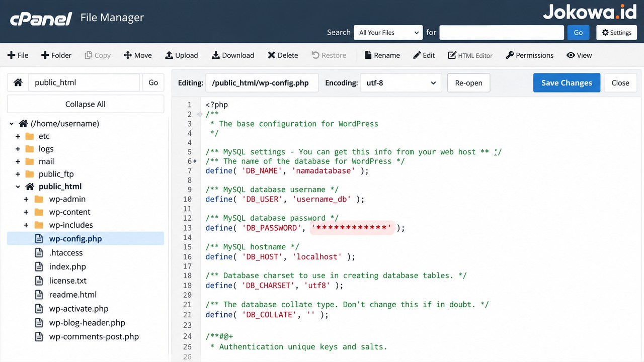Select the .htaccess file
This screenshot has width=644, height=362.
65,253
